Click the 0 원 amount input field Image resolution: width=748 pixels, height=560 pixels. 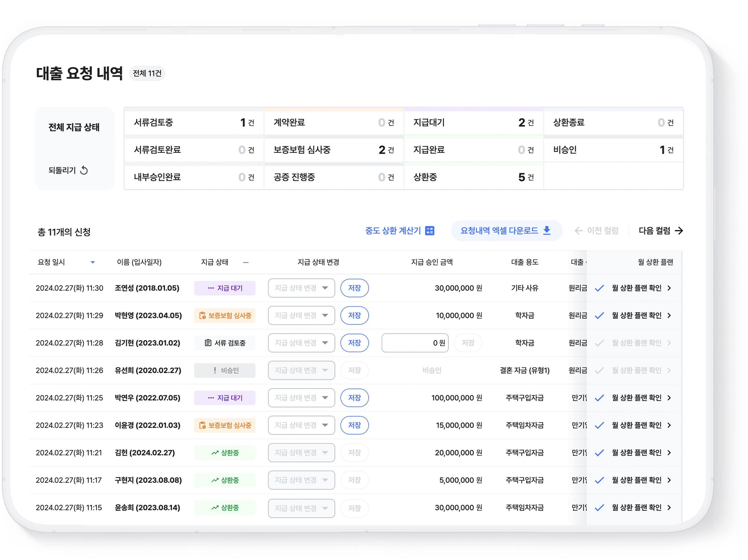pos(415,343)
